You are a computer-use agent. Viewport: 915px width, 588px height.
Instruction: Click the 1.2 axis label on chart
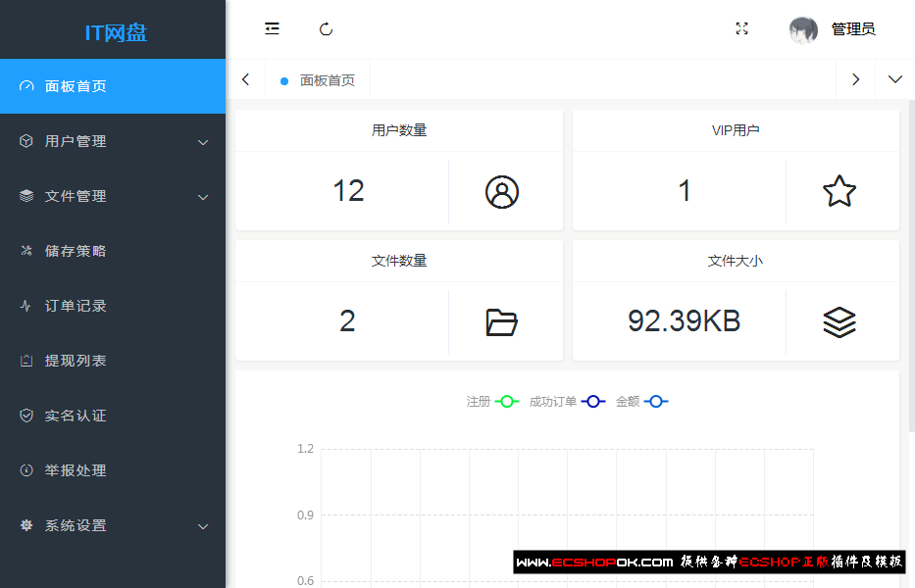pos(305,449)
